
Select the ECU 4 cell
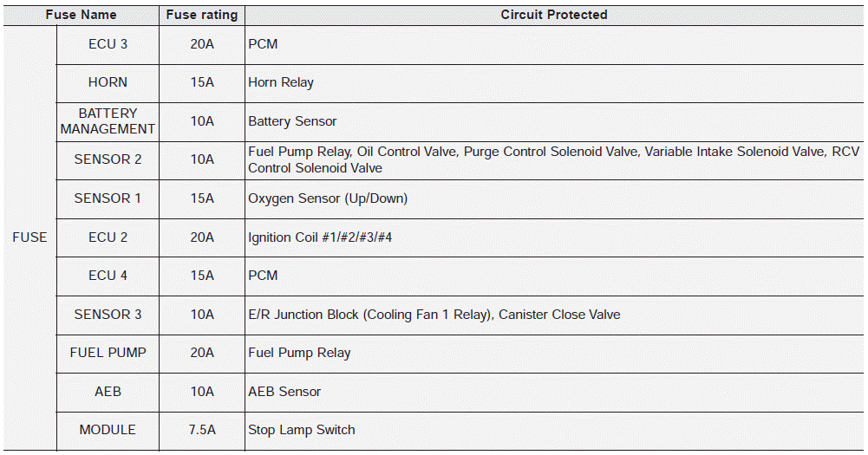click(108, 276)
